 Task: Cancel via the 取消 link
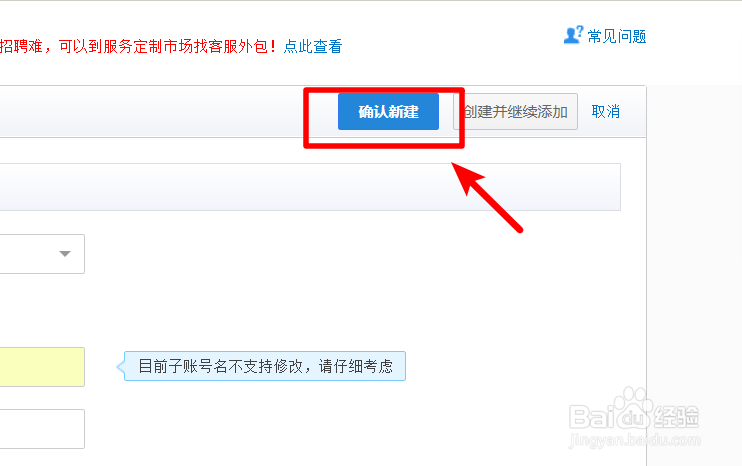click(x=605, y=112)
